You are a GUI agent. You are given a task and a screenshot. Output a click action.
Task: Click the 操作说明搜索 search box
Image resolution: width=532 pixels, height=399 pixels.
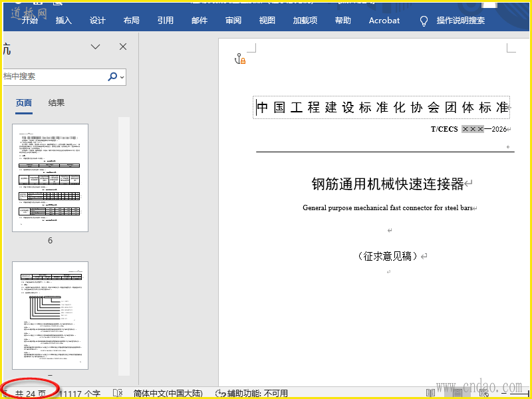coord(461,21)
